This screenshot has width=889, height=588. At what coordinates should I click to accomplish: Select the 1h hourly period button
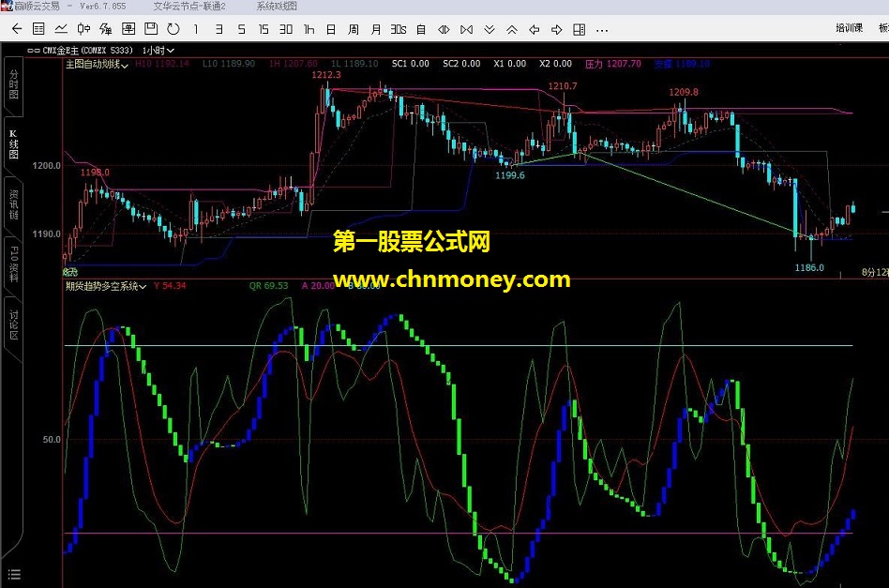coord(309,29)
